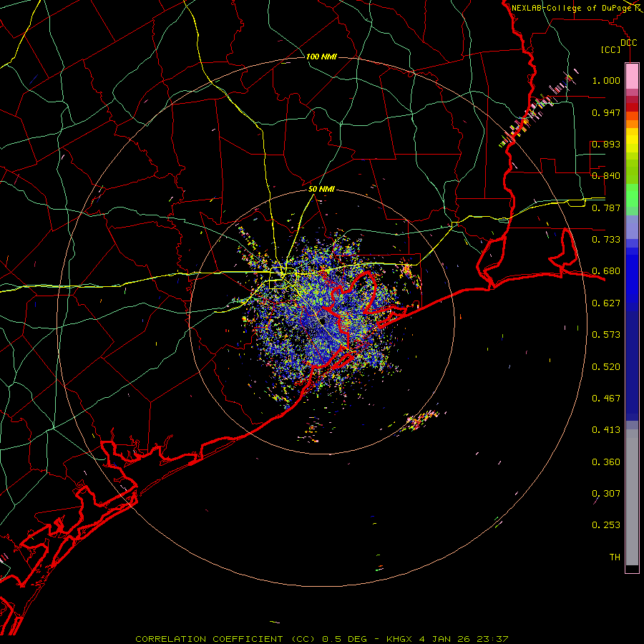The height and width of the screenshot is (644, 644).
Task: Select the 0.307 scale value
Action: click(x=606, y=494)
